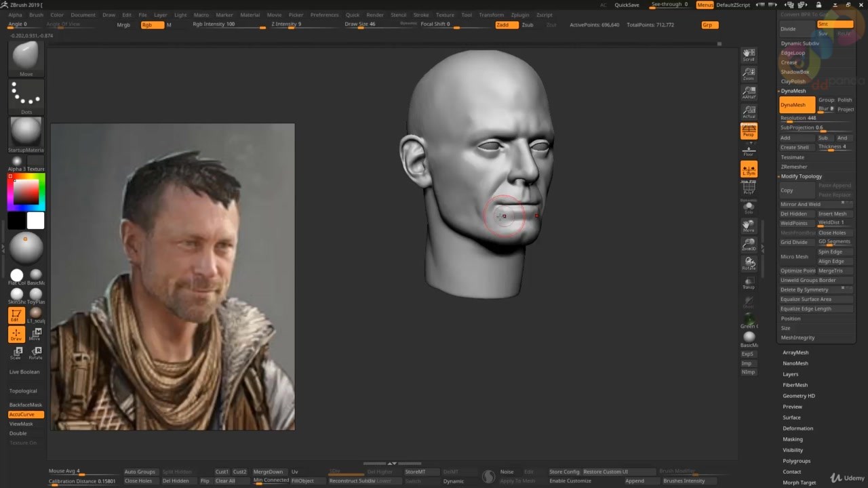Click the Zoom3D icon
868x488 pixels.
point(749,245)
